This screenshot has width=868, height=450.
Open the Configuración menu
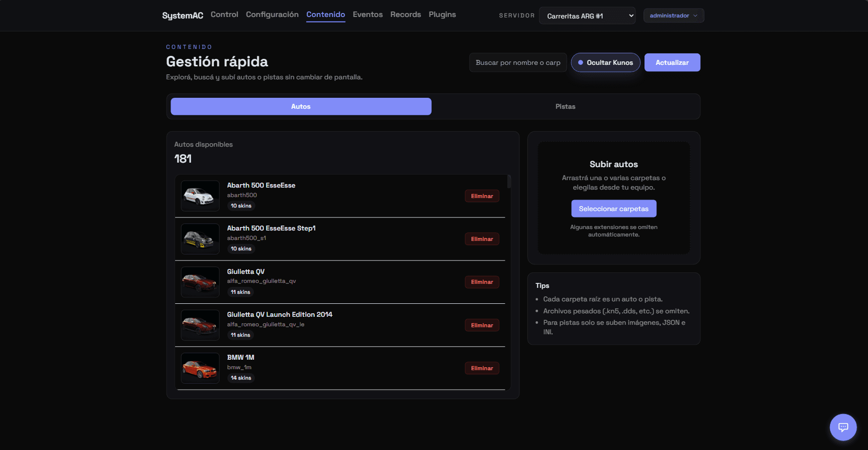(272, 14)
